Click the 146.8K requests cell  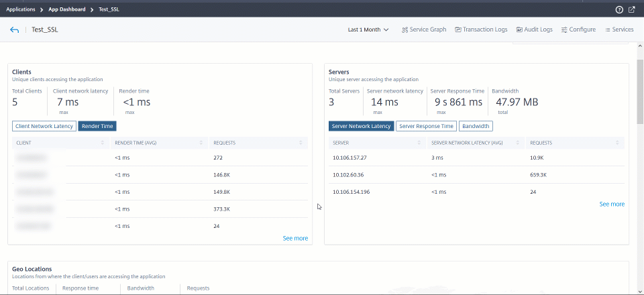tap(222, 175)
